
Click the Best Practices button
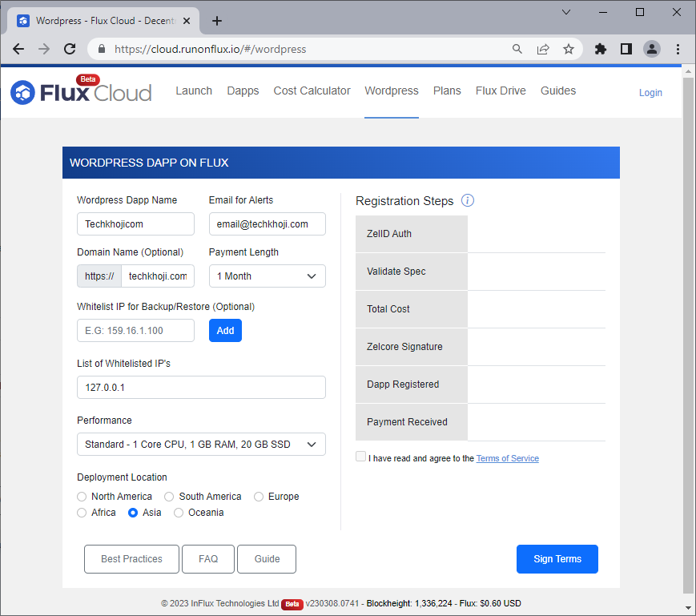pyautogui.click(x=132, y=559)
